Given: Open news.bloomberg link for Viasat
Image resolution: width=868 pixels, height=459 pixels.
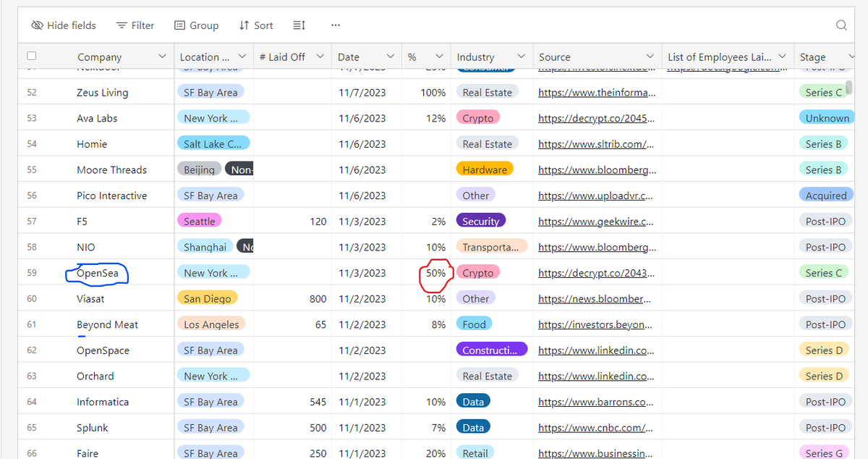Looking at the screenshot, I should 595,298.
